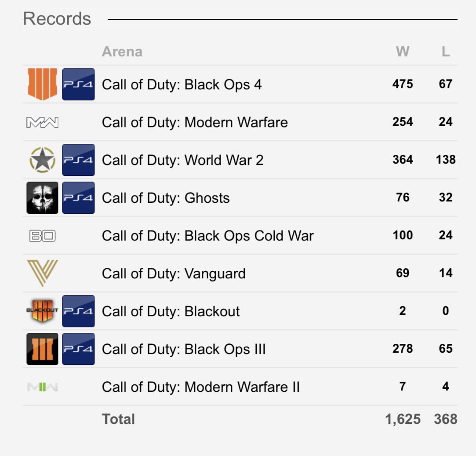Click the PS4 badge beside Blackout
Image resolution: width=476 pixels, height=456 pixels.
click(x=78, y=311)
